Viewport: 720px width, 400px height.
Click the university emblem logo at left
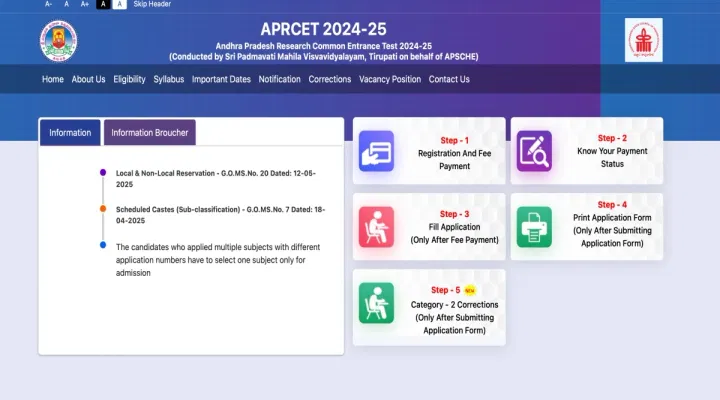[58, 40]
